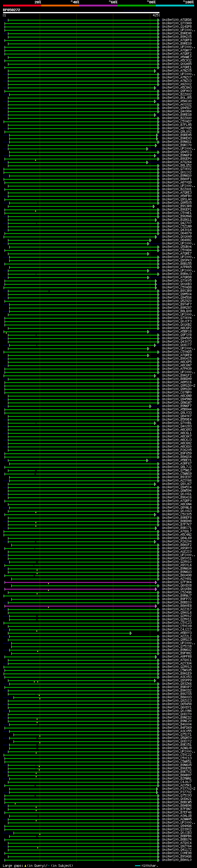This screenshot has height=868, width=197.
Task: Select the UniRef100_Q9SLA0 label
Action: pyautogui.click(x=177, y=200)
